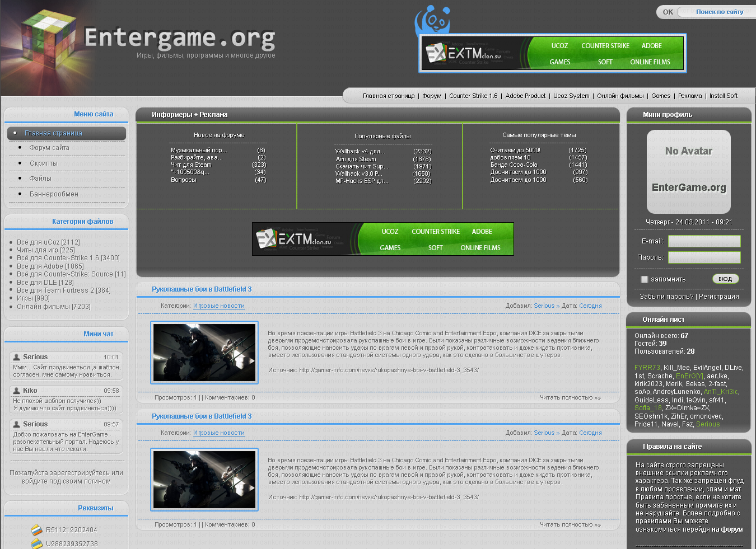The height and width of the screenshot is (549, 756).
Task: Open forum topic Чит для Steam
Action: [191, 165]
